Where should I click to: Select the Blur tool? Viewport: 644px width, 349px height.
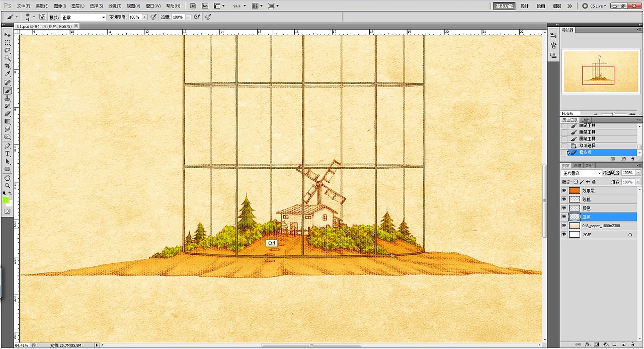coord(8,129)
